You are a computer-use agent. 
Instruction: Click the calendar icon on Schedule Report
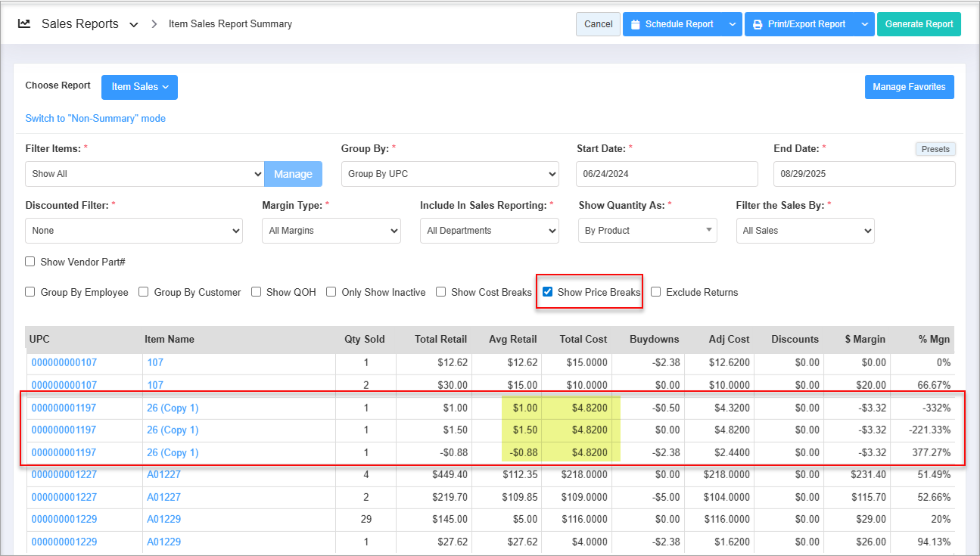tap(635, 24)
